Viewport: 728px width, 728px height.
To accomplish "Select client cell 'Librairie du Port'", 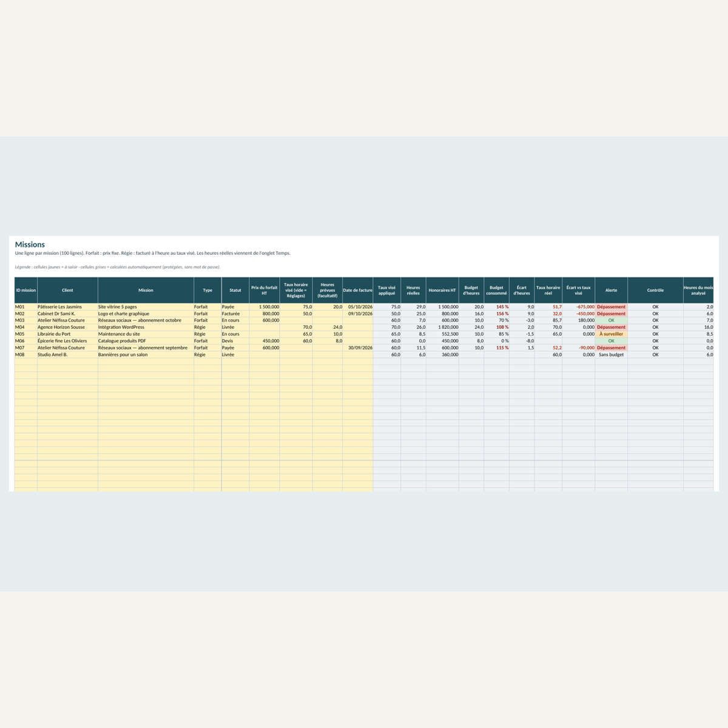I will click(67, 334).
